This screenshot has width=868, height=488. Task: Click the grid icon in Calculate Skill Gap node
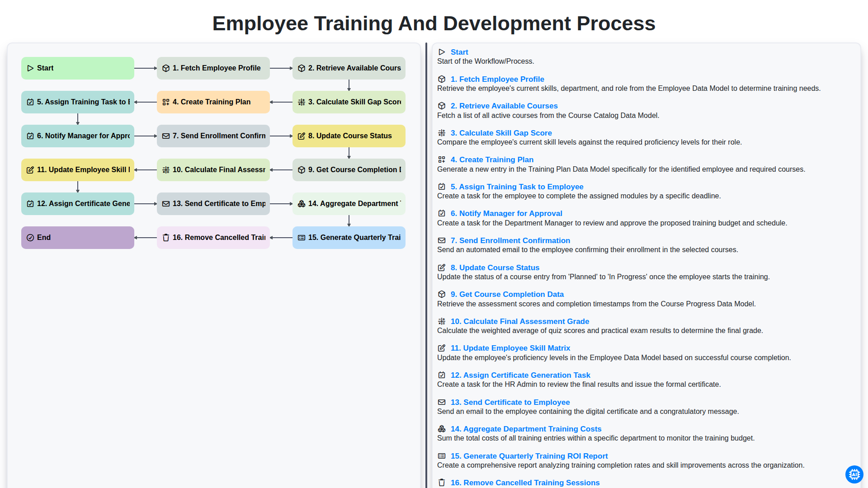pos(302,102)
